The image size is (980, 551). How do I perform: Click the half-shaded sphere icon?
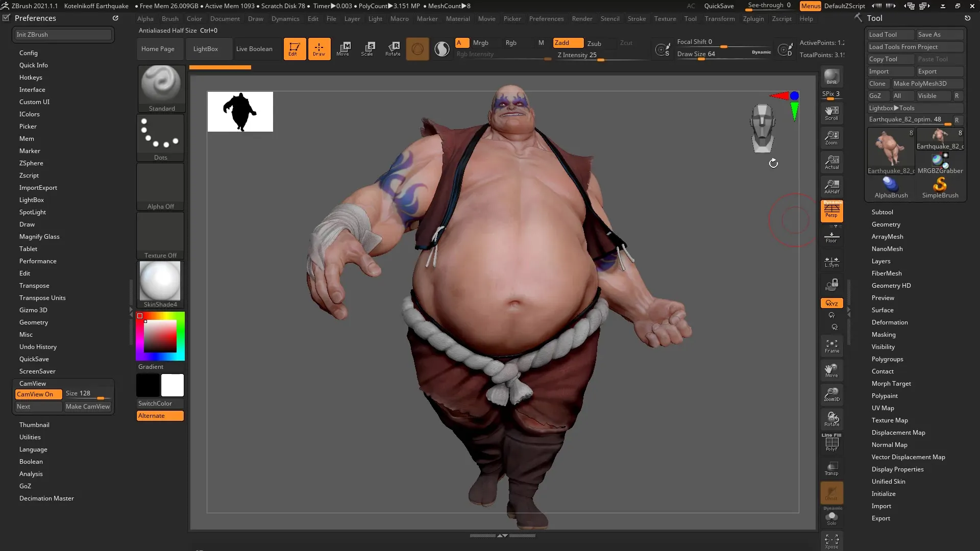[442, 49]
